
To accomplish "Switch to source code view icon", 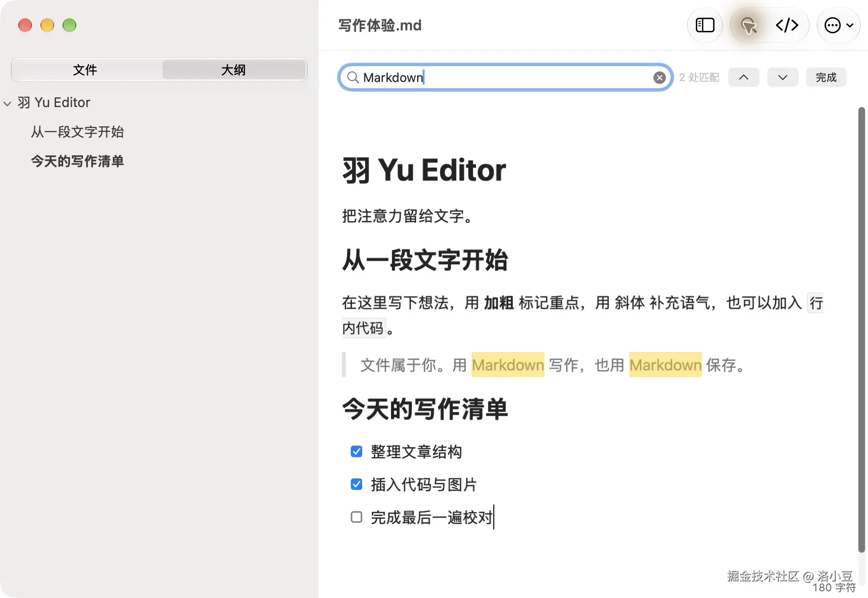I will point(787,25).
